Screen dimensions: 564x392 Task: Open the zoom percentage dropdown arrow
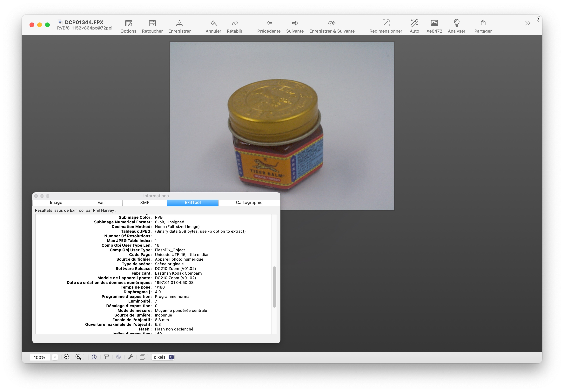click(x=55, y=357)
